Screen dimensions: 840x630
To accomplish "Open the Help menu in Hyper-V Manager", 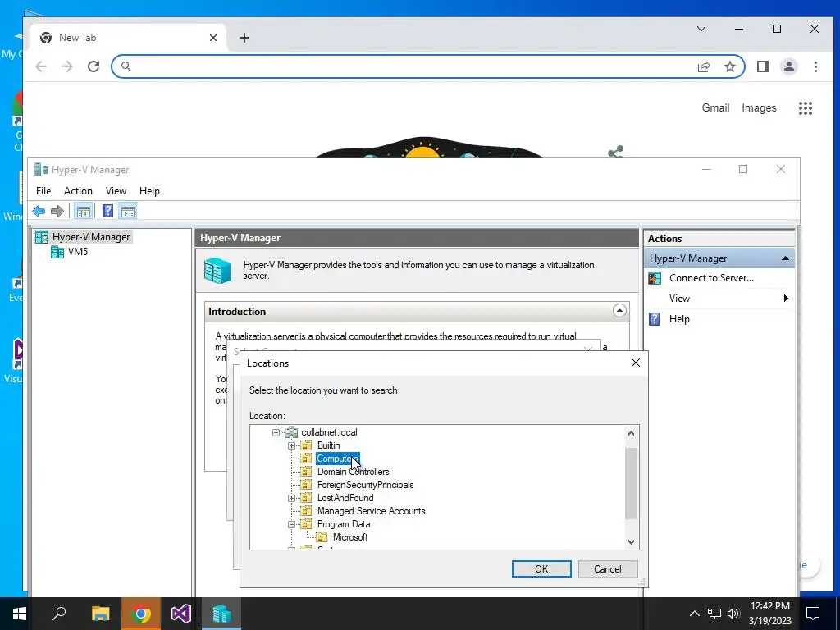I will pos(149,190).
